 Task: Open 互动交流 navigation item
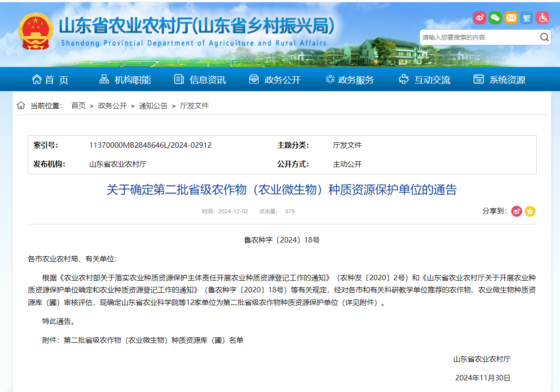tap(425, 80)
